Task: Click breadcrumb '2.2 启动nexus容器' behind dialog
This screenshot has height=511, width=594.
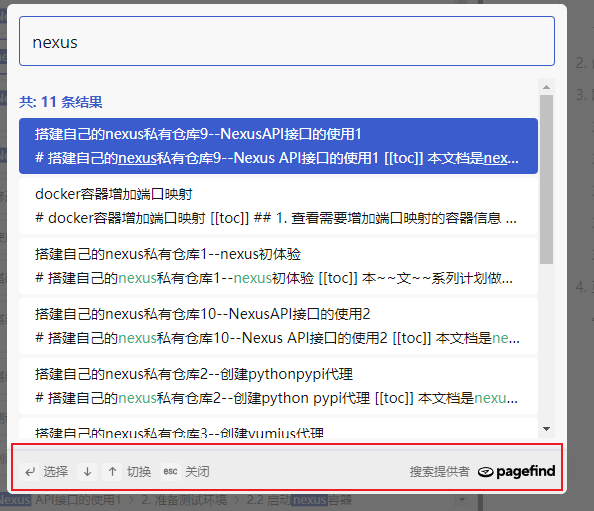Action: (x=299, y=500)
